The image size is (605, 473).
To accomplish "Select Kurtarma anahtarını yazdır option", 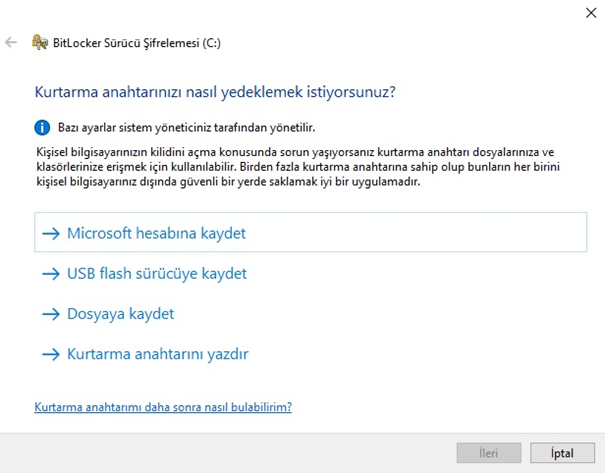I will click(x=145, y=354).
